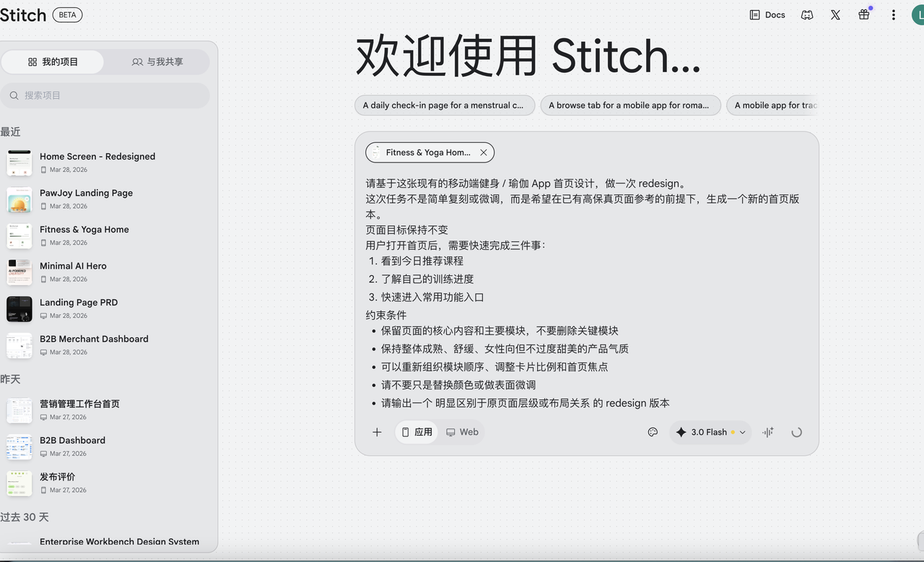Click the Home Screen - Redesigned thumbnail
The height and width of the screenshot is (562, 924).
19,163
